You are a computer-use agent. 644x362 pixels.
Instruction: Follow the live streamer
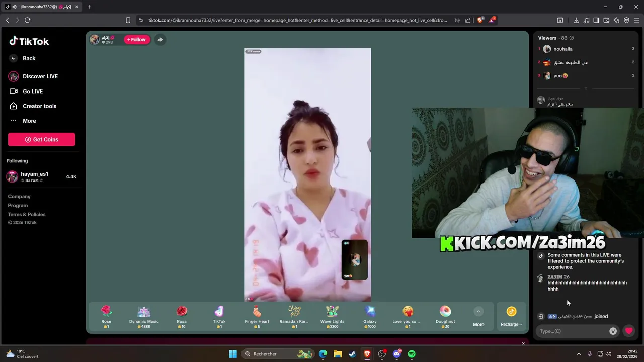click(137, 40)
